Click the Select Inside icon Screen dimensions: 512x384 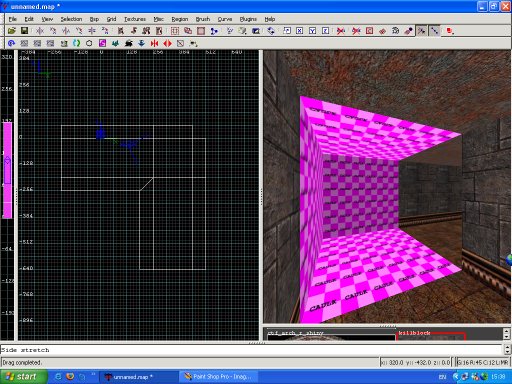click(x=159, y=31)
